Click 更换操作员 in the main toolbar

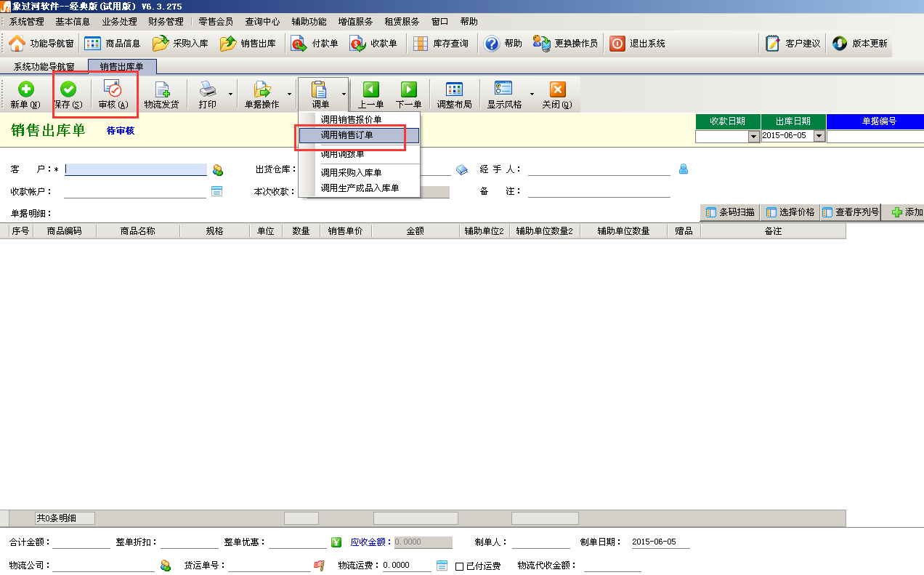pos(565,44)
